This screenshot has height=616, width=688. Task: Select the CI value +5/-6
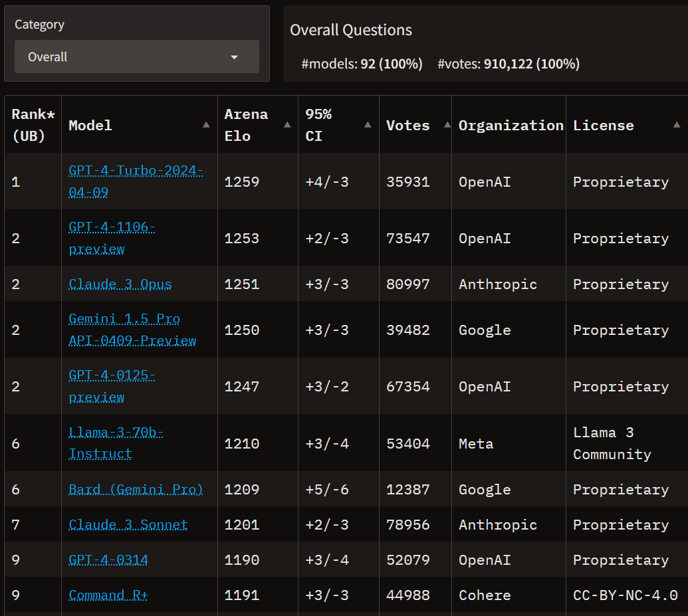(x=327, y=489)
